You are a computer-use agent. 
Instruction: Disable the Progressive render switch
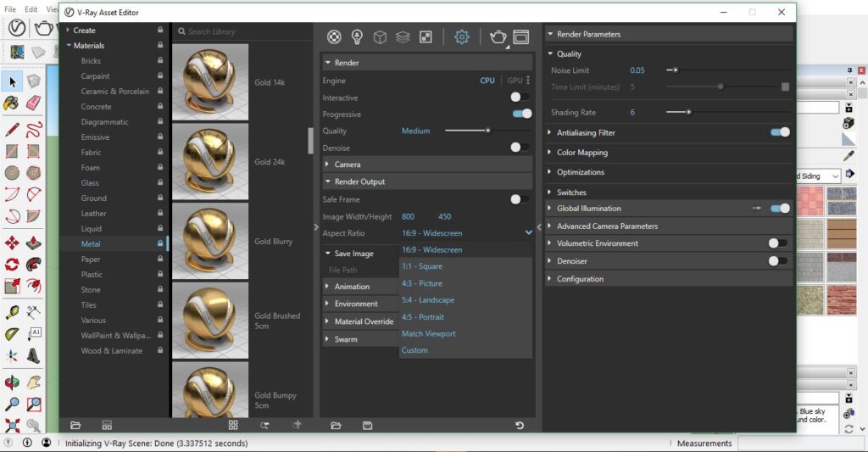click(522, 114)
